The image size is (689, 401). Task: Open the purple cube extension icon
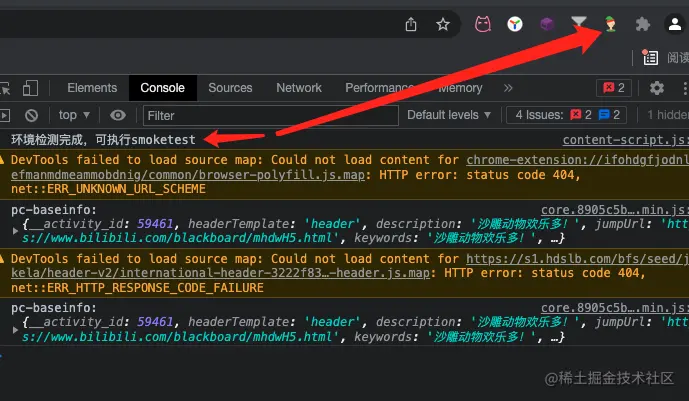(x=547, y=24)
